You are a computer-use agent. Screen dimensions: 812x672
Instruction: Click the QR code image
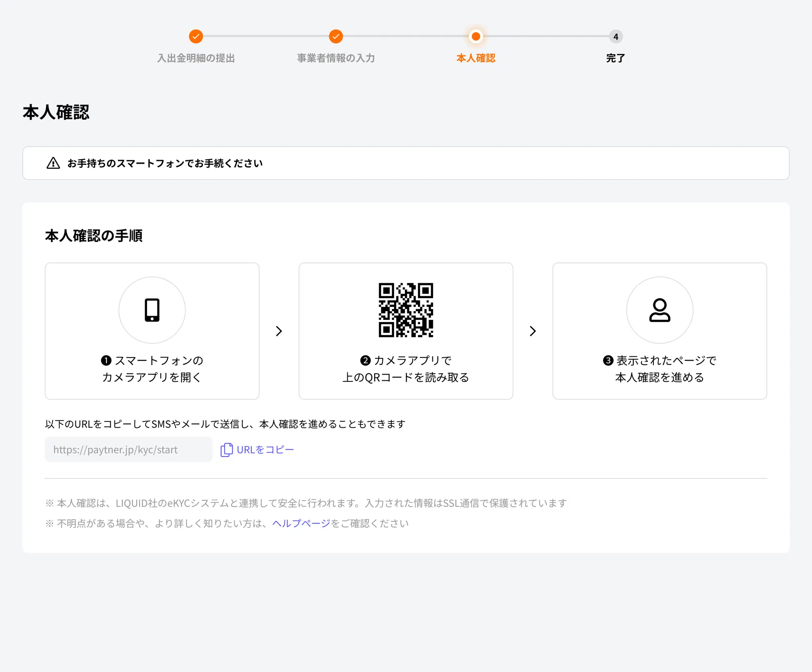[406, 310]
